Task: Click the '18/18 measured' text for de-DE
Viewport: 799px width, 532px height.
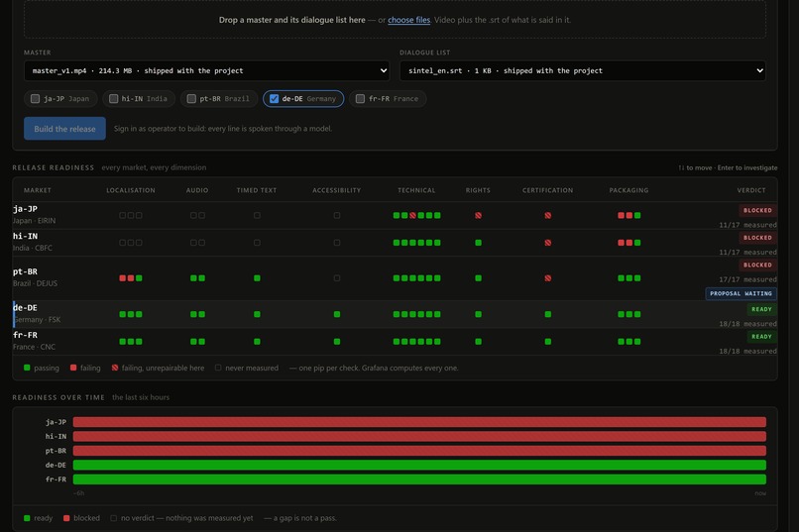Action: [747, 324]
